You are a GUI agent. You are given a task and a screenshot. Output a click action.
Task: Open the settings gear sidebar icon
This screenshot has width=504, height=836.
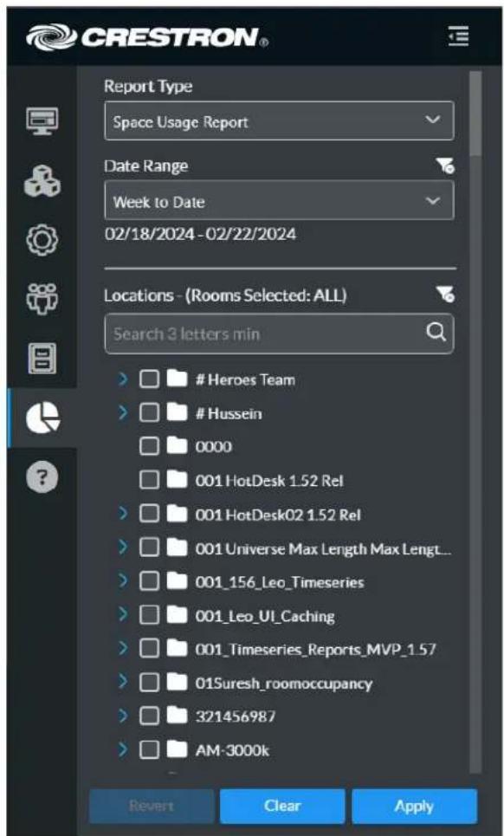42,239
